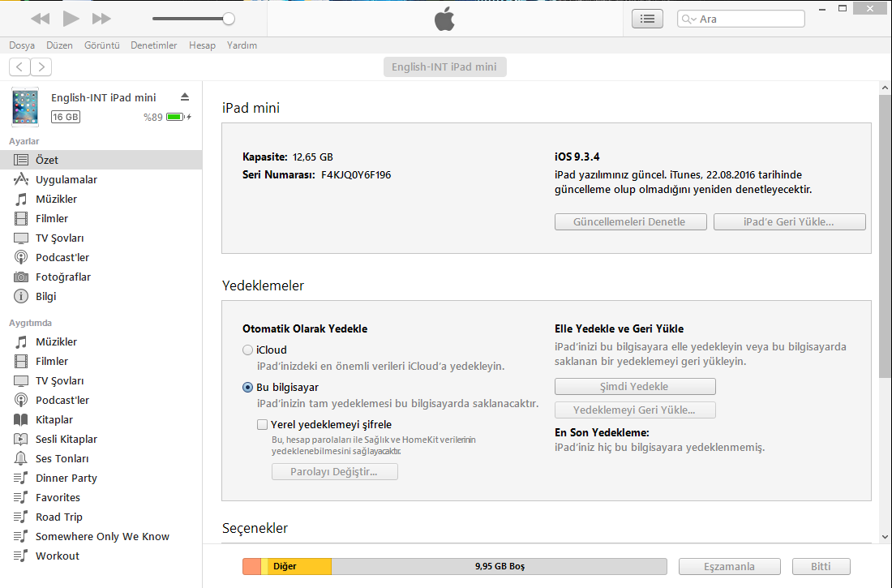Select Kitaplar book icon under Aygıtımda

pyautogui.click(x=21, y=420)
